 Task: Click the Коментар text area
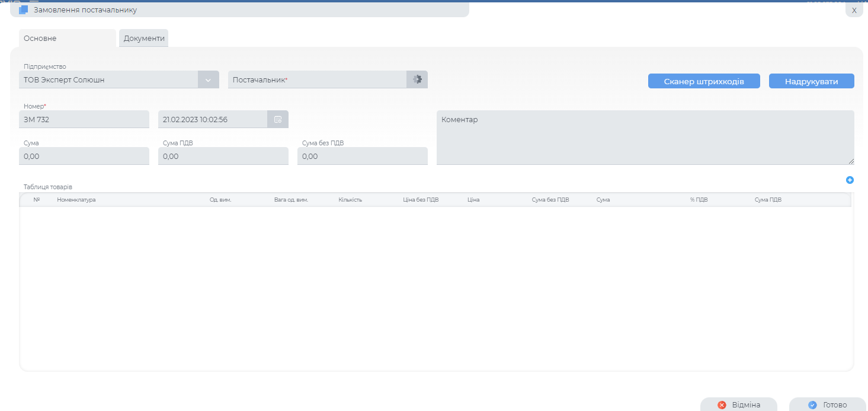click(645, 137)
